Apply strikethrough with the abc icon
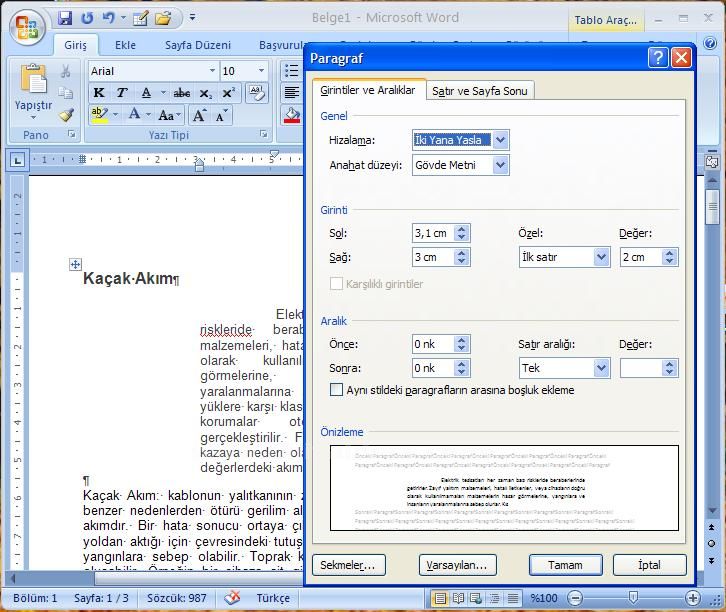The width and height of the screenshot is (726, 612). [182, 93]
